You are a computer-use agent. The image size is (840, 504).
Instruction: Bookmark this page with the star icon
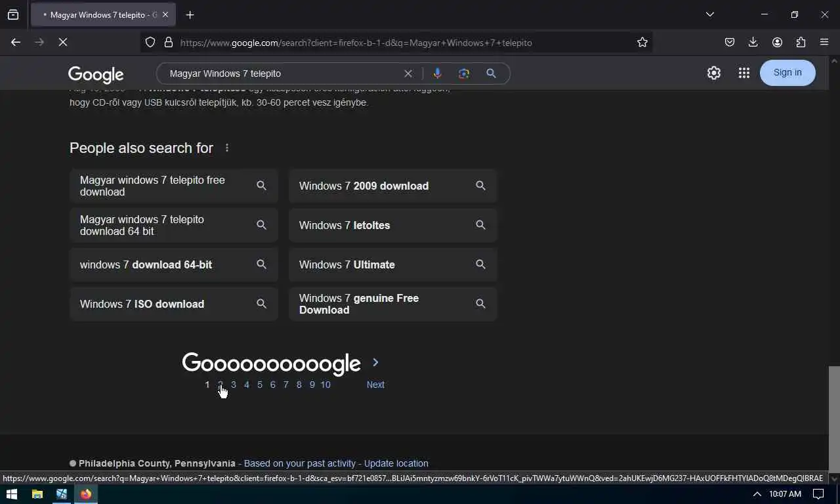(642, 42)
